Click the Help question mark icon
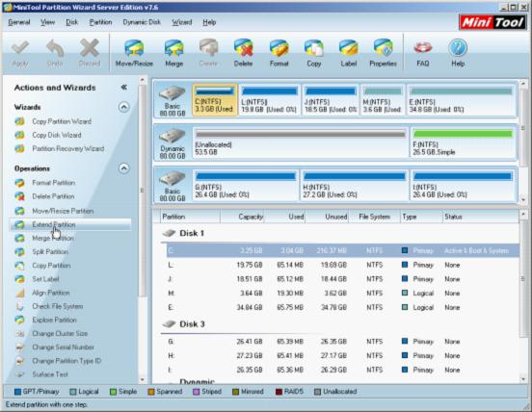This screenshot has height=412, width=532. click(x=458, y=48)
